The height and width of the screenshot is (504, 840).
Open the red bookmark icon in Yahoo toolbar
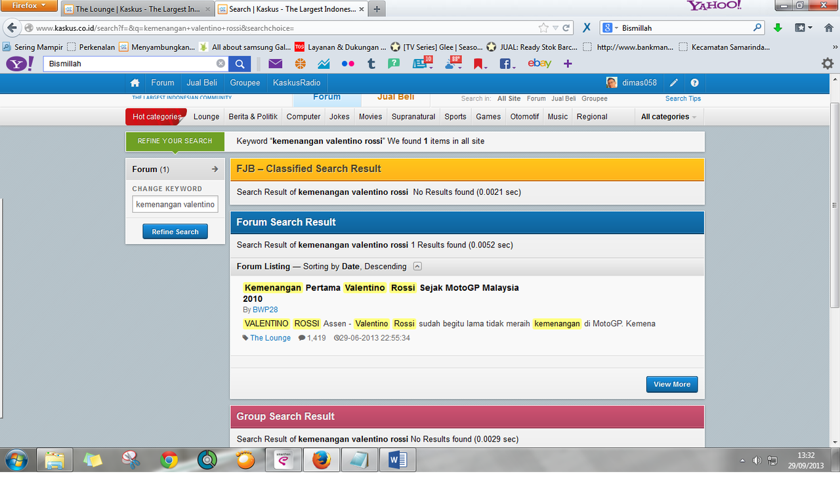pyautogui.click(x=479, y=64)
